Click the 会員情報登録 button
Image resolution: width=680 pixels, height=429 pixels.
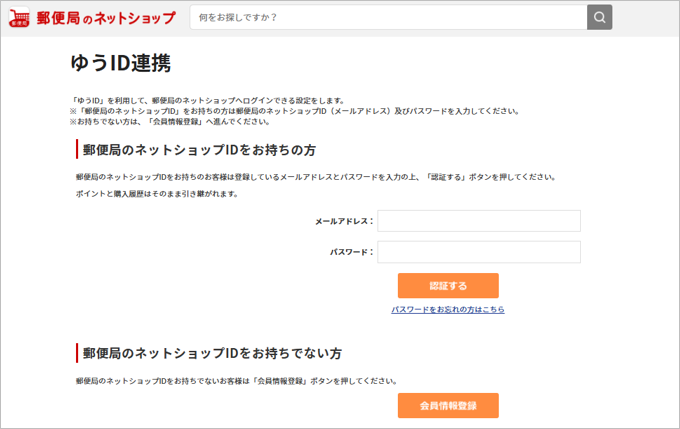pos(448,406)
